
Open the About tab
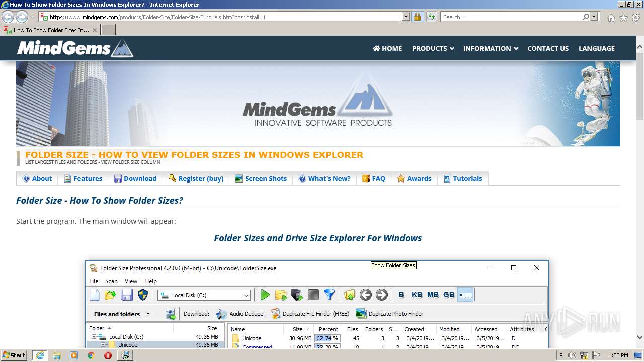(x=37, y=178)
